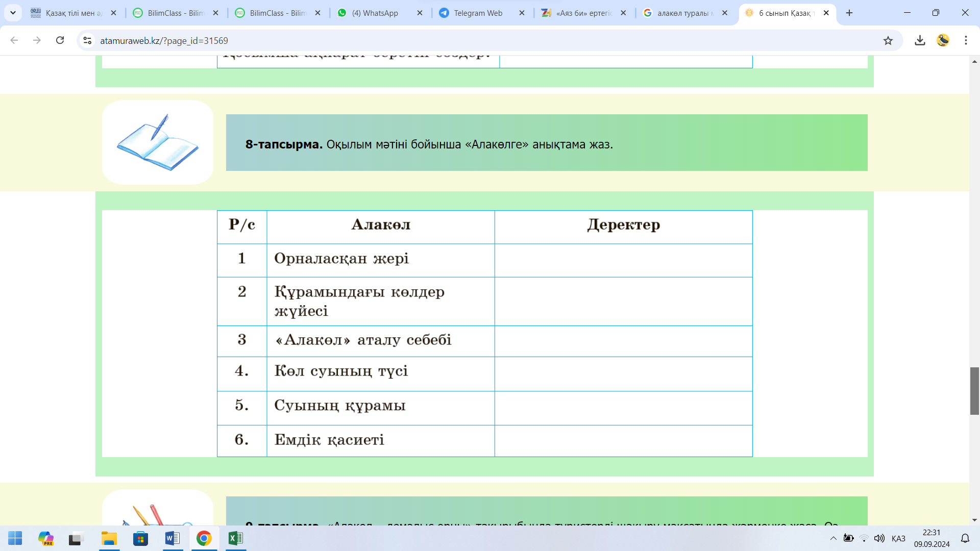Open File Explorer from taskbar
980x551 pixels.
coord(109,538)
